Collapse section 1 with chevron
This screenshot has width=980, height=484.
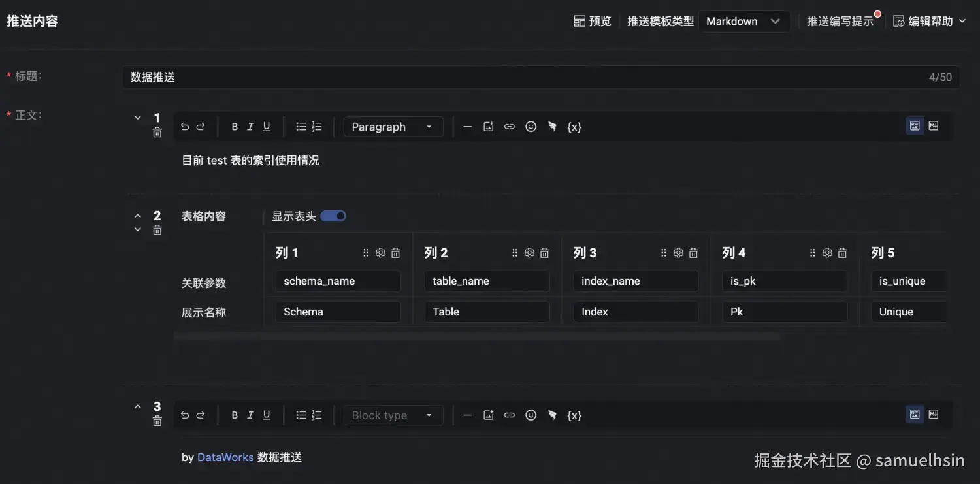coord(138,118)
